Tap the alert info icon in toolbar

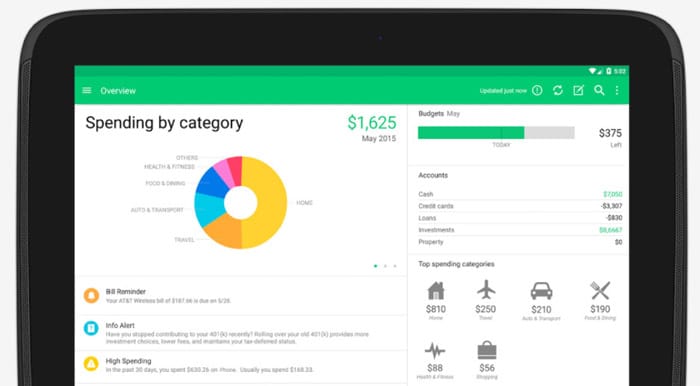(x=538, y=91)
